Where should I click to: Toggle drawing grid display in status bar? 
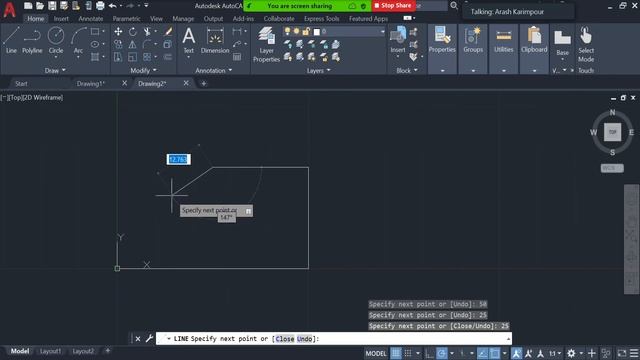click(x=396, y=353)
